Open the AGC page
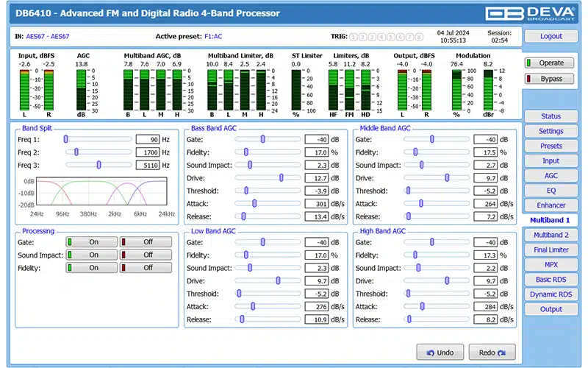This screenshot has width=588, height=368. click(551, 176)
